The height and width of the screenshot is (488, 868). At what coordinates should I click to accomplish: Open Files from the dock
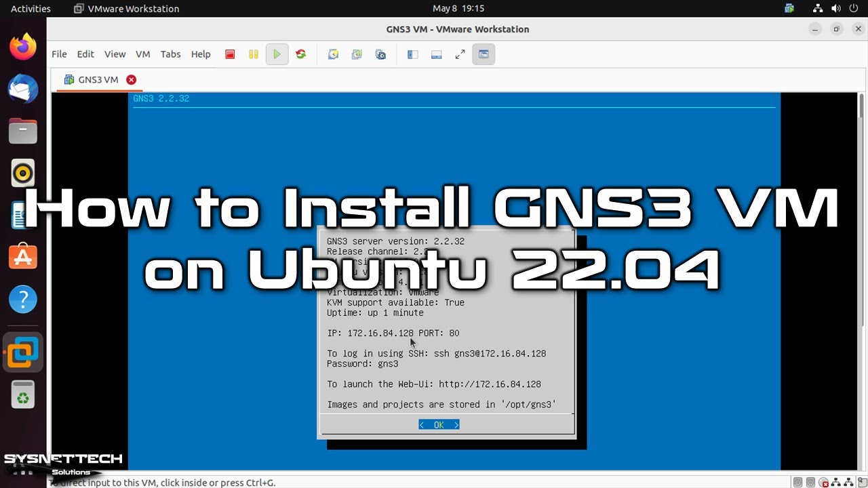point(23,131)
